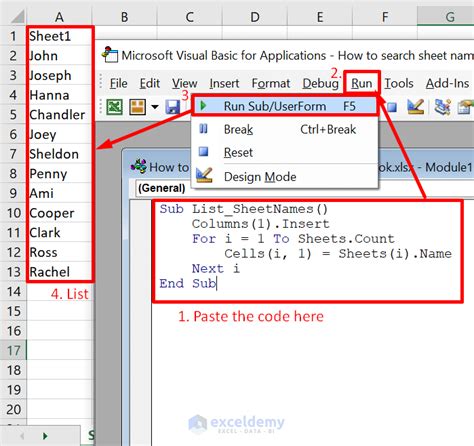Select cell containing Sheldon
The height and width of the screenshot is (446, 474).
59,154
